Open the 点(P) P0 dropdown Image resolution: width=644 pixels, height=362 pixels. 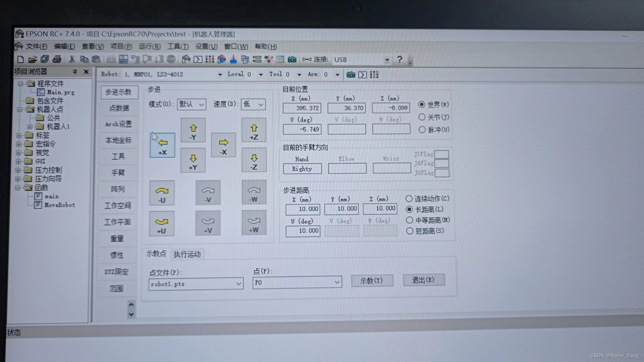(x=297, y=282)
